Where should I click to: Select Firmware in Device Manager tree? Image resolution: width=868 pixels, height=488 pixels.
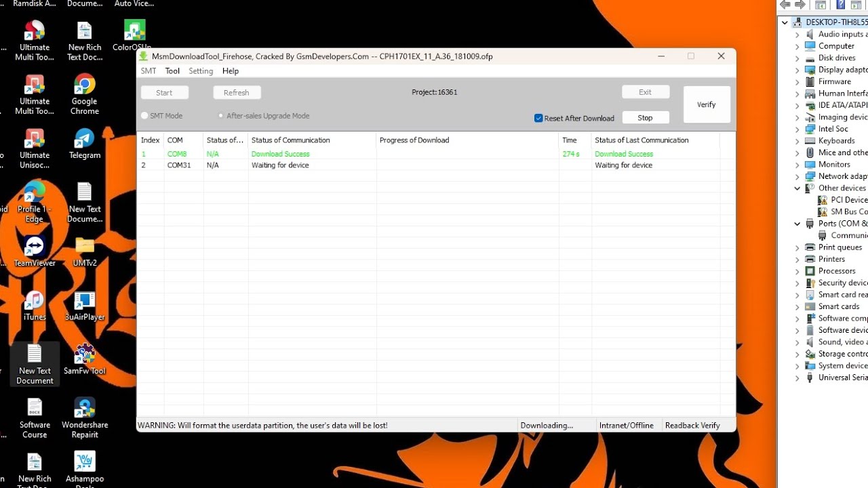(x=835, y=82)
